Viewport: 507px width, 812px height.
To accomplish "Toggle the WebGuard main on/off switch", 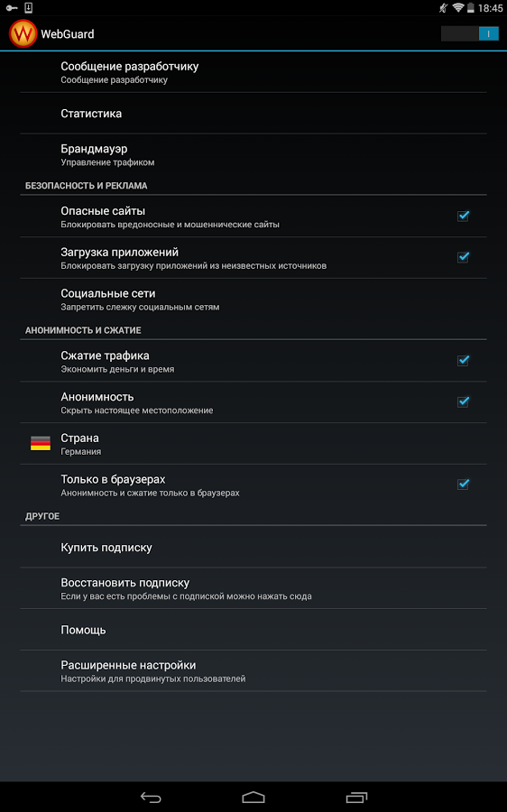I will coord(470,34).
